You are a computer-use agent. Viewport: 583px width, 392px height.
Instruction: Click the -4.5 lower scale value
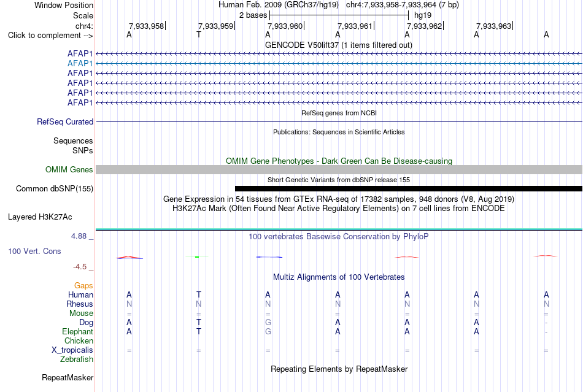click(x=80, y=267)
